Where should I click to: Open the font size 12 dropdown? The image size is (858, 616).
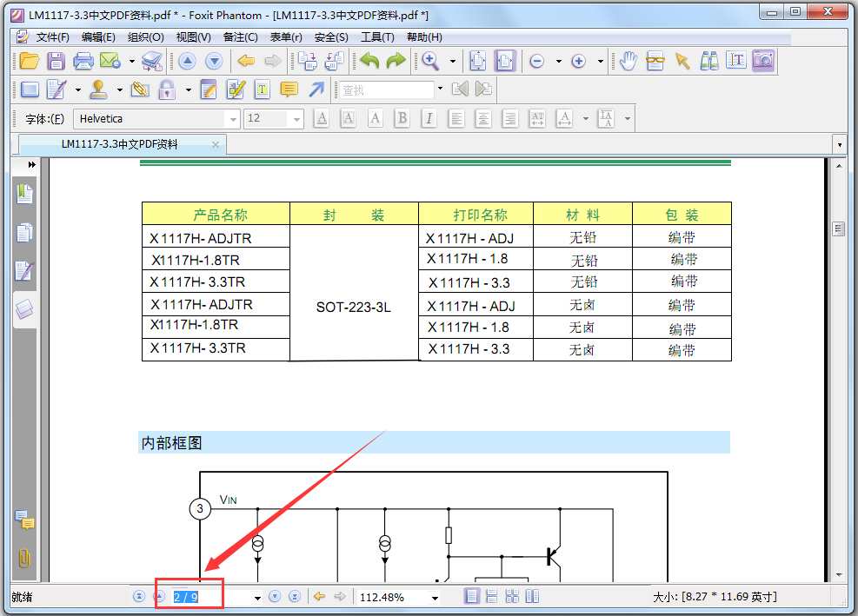296,119
